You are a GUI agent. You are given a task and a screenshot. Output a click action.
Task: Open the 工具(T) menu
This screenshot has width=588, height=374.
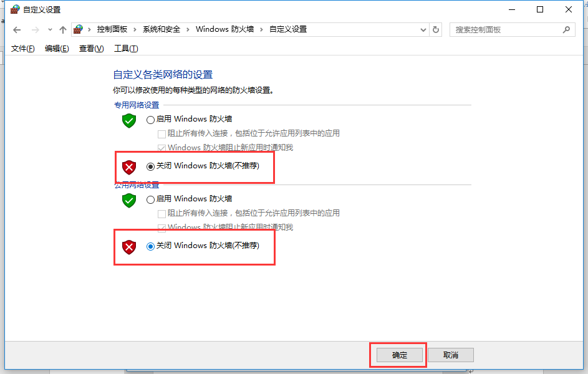tap(126, 49)
